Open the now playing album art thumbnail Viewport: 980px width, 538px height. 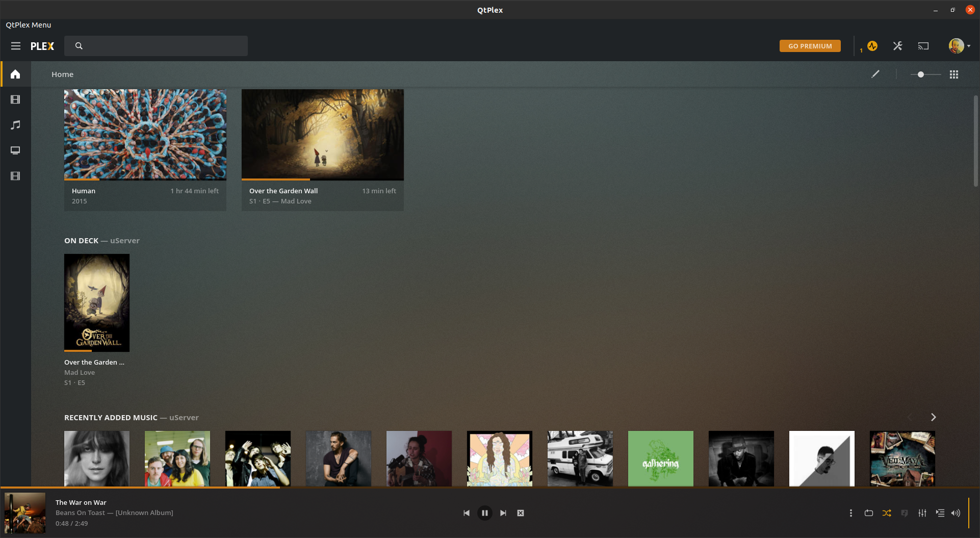(25, 513)
